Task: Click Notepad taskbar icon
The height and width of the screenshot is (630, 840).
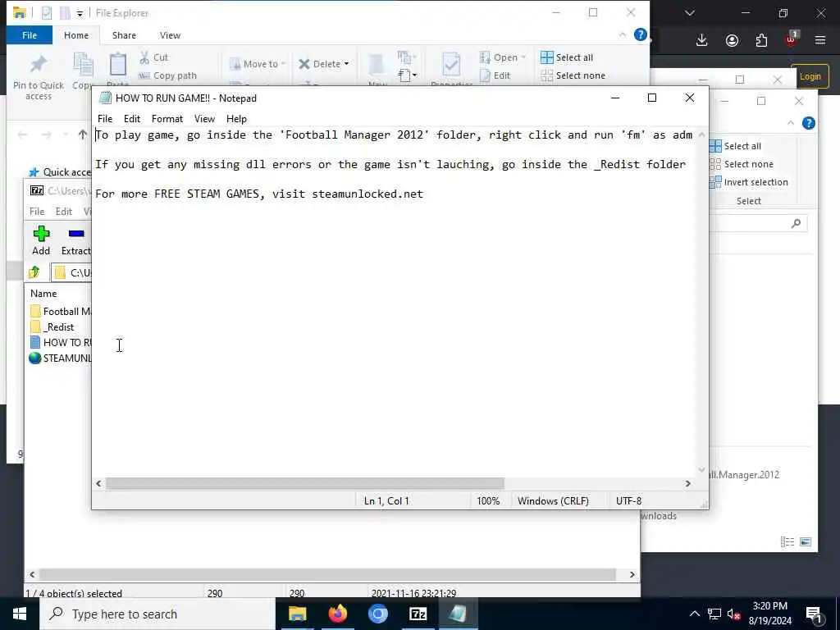Action: [x=458, y=614]
